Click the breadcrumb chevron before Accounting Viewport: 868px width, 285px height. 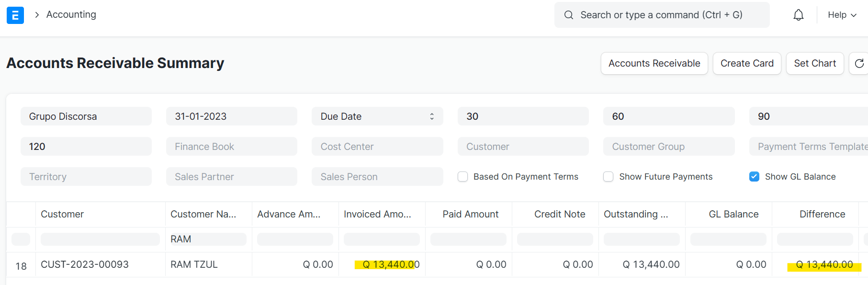(37, 15)
